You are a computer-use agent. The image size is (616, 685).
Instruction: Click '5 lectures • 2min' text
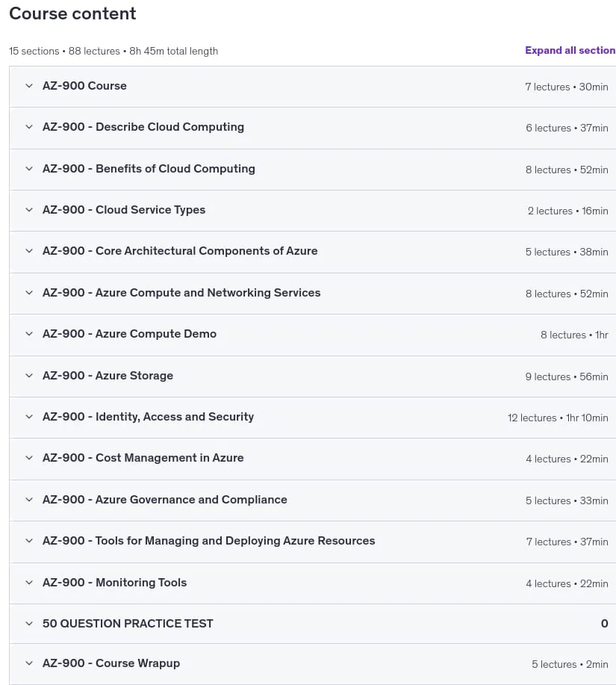pyautogui.click(x=570, y=665)
